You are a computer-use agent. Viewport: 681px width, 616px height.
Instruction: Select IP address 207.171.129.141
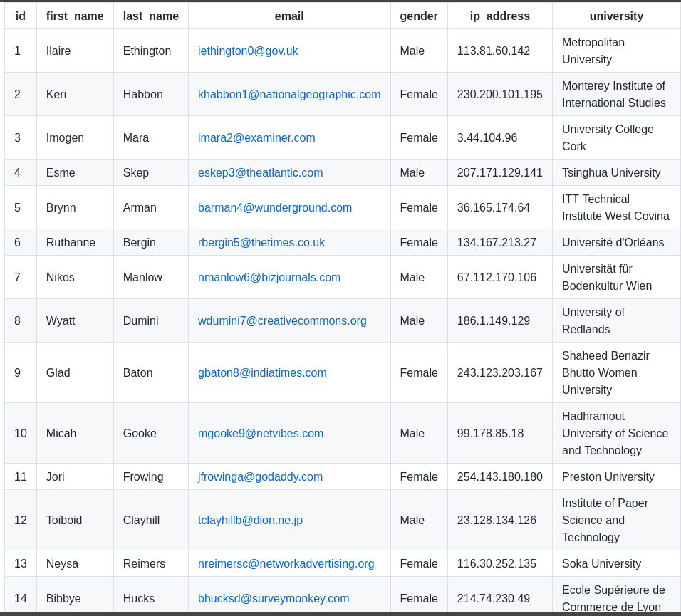coord(499,172)
